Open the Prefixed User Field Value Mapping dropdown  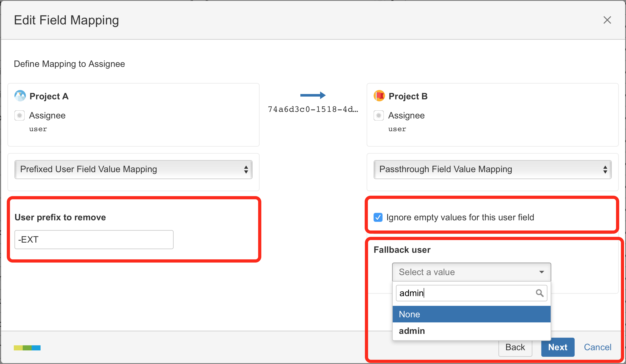pyautogui.click(x=133, y=169)
